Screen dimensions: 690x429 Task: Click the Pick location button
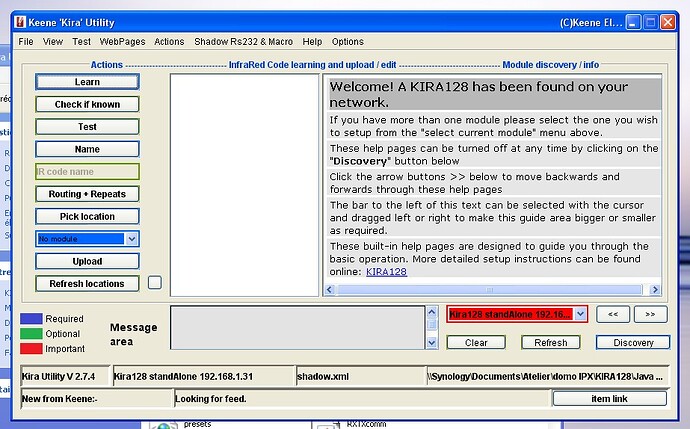pyautogui.click(x=87, y=216)
